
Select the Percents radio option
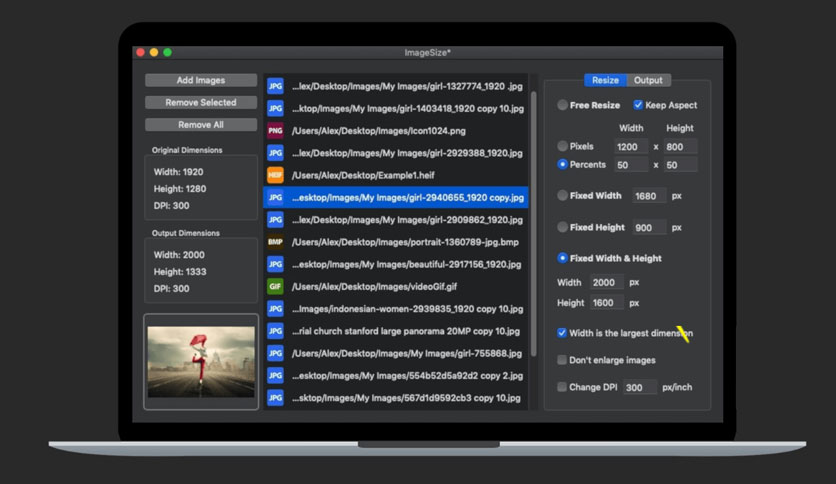click(x=562, y=164)
